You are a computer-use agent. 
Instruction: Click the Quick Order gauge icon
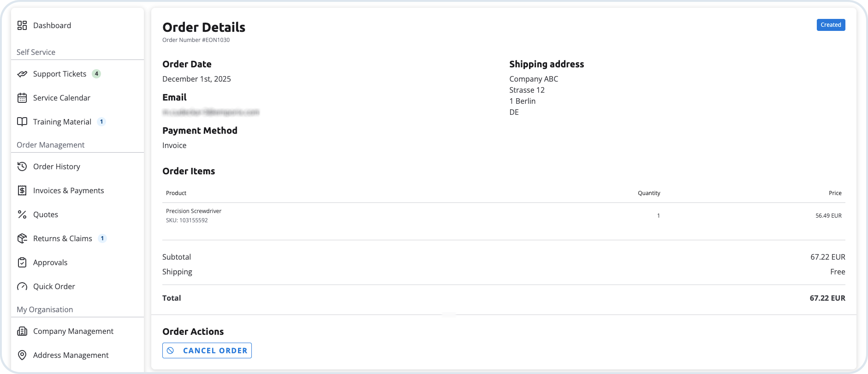point(22,286)
